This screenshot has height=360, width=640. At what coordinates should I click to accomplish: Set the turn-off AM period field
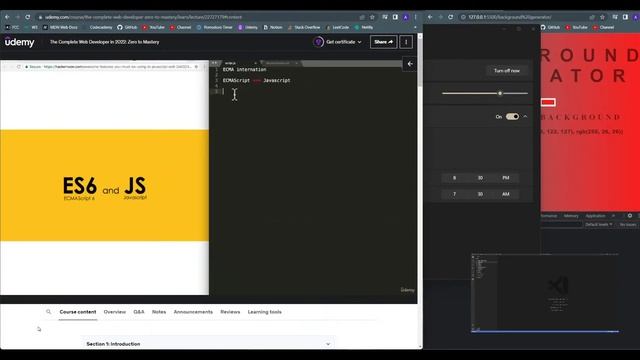[x=506, y=194]
